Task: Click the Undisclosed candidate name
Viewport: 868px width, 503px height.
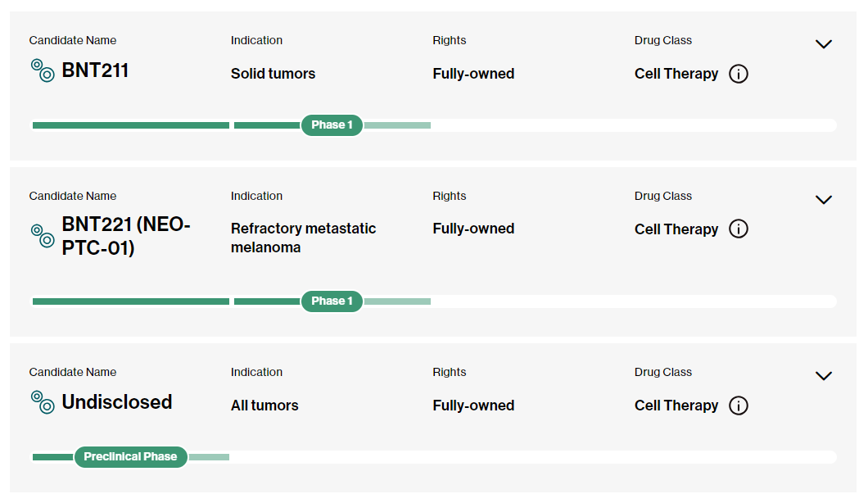Action: click(116, 402)
